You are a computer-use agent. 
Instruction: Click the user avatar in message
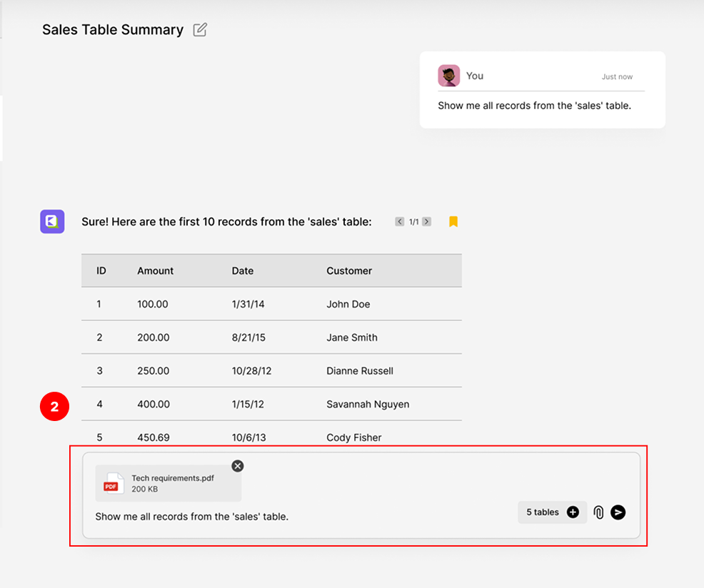tap(449, 76)
